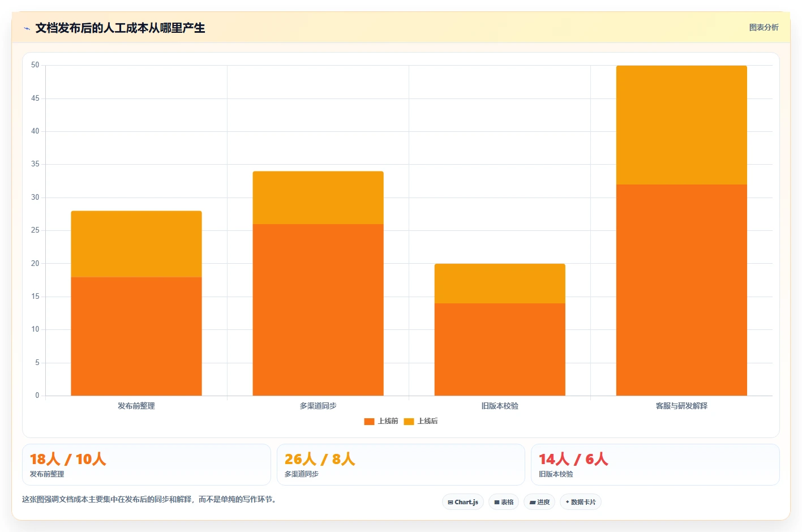Image resolution: width=802 pixels, height=532 pixels.
Task: Click the 旧版本校验 x-axis label
Action: pos(500,406)
